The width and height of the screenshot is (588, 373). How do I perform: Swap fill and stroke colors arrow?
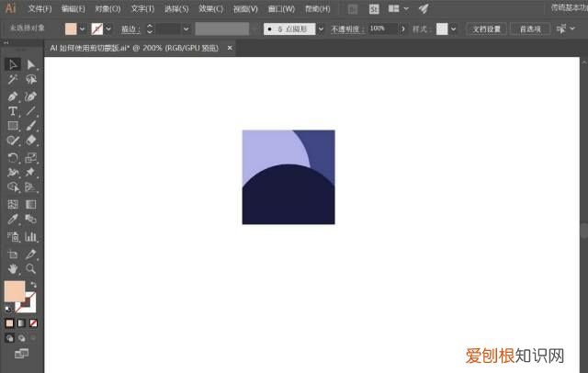[33, 285]
